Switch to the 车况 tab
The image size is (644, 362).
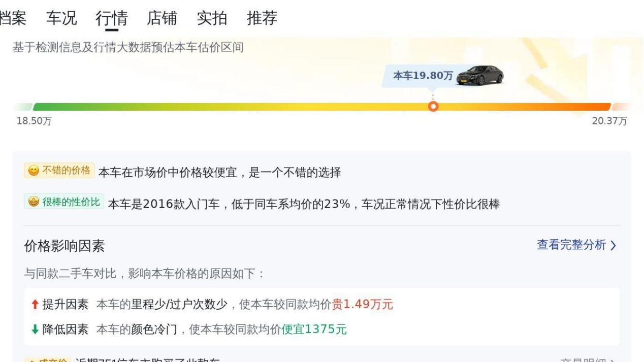pos(61,18)
